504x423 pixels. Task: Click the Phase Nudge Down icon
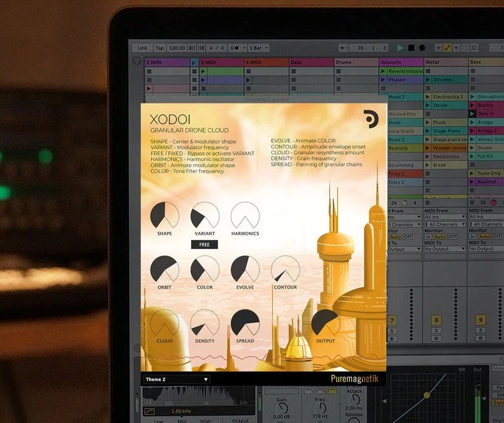(x=192, y=48)
